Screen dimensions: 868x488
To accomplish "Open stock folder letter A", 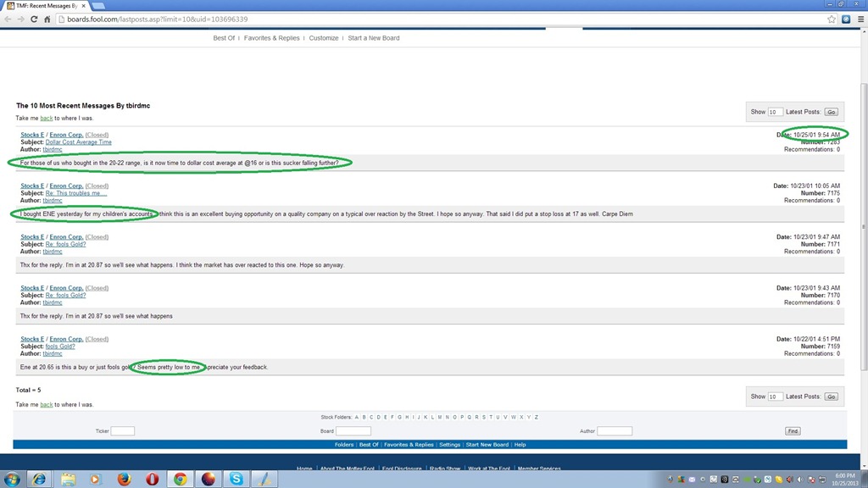I will click(x=357, y=417).
